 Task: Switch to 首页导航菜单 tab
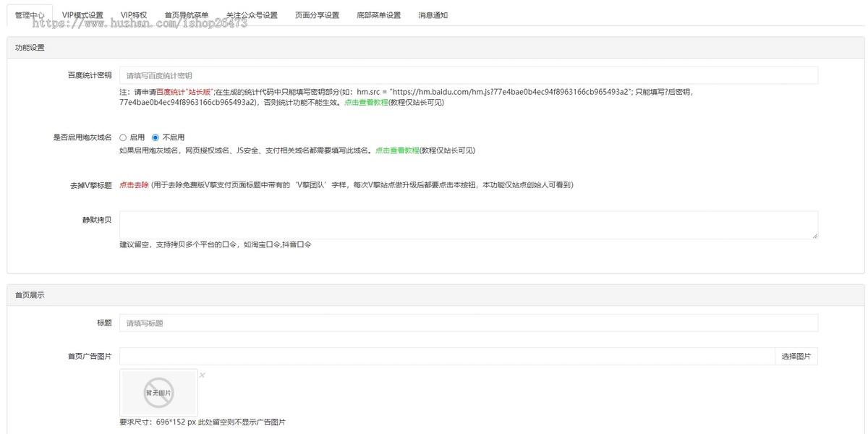[187, 14]
